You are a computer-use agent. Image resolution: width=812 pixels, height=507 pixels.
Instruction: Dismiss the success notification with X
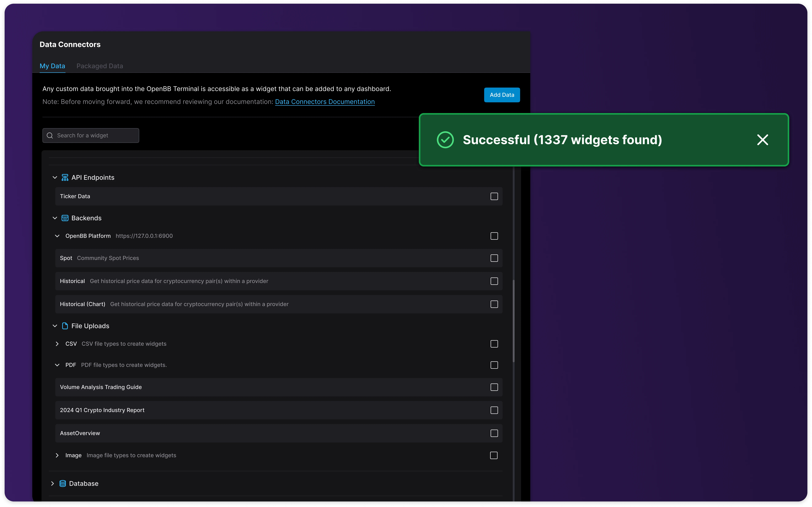(762, 140)
